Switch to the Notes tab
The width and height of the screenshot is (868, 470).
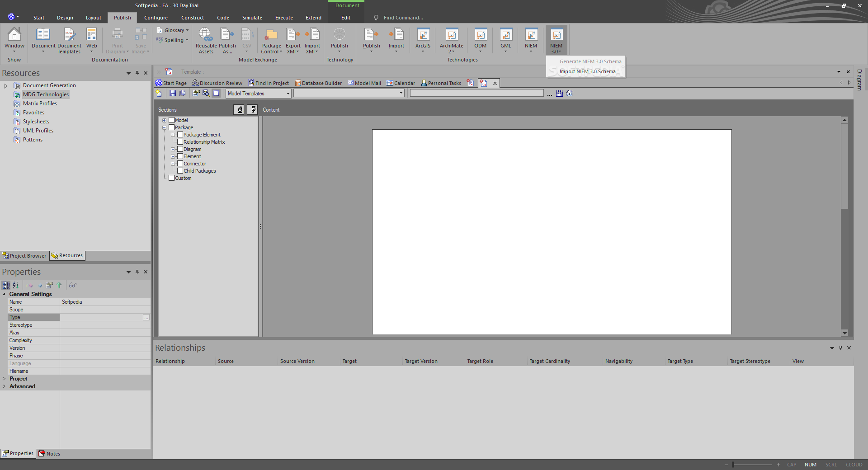(49, 454)
